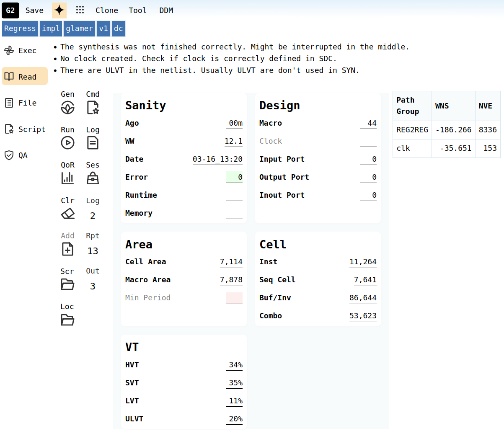Viewport: 504px width, 431px height.
Task: Open the Cmd file icon
Action: click(93, 108)
